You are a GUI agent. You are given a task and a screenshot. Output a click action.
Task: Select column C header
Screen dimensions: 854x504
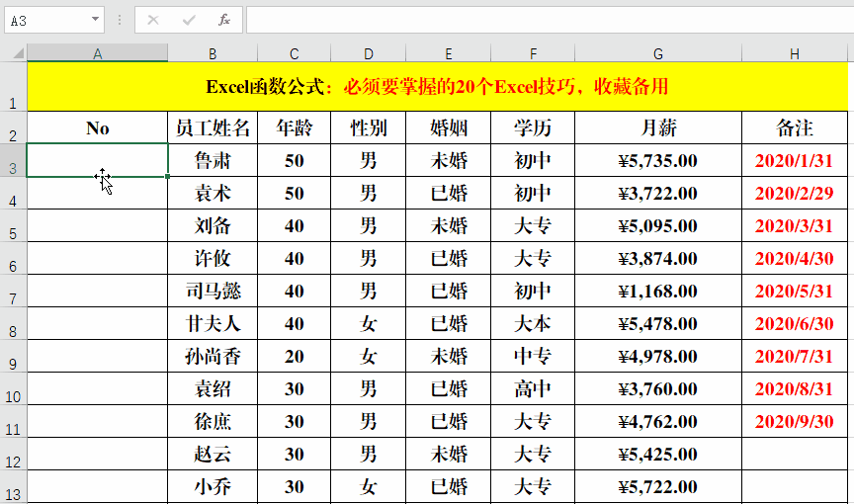point(295,53)
